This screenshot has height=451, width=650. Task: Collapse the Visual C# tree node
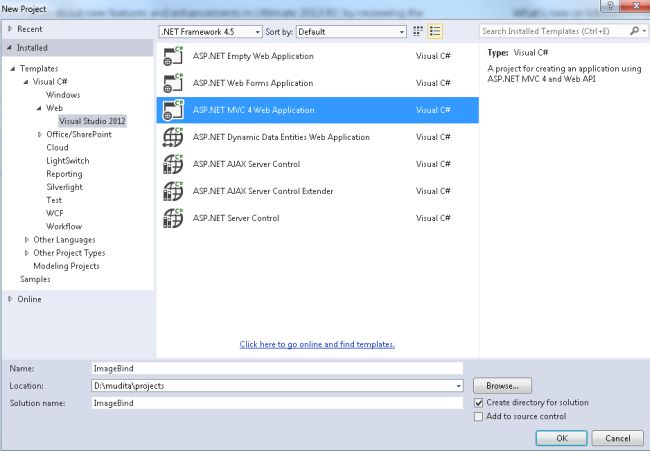(26, 82)
